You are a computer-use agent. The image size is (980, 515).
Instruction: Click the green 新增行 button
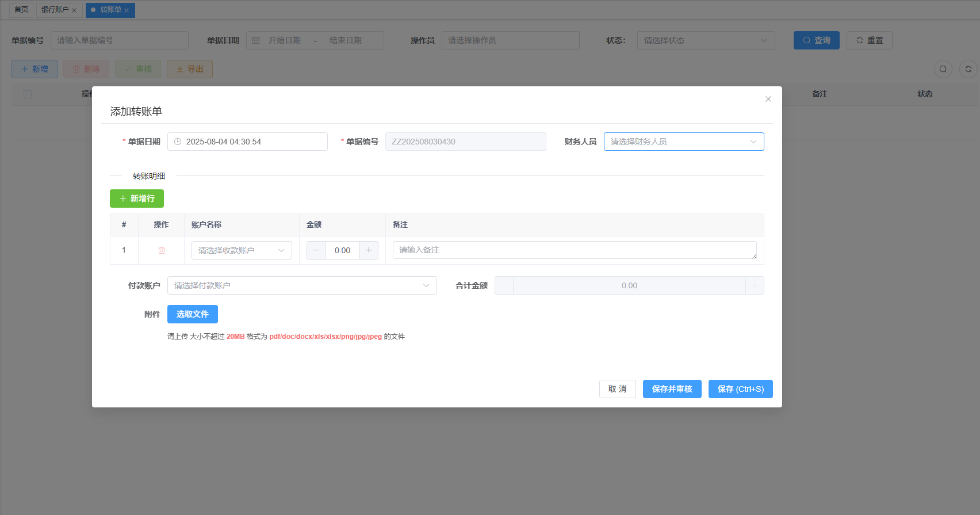pos(137,199)
